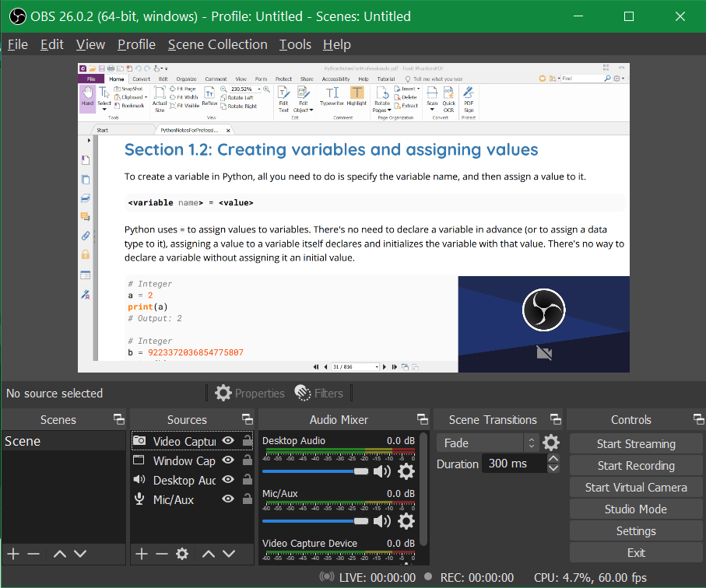Screen dimensions: 706x588
Task: Undock the Audio Mixer panel
Action: (423, 419)
